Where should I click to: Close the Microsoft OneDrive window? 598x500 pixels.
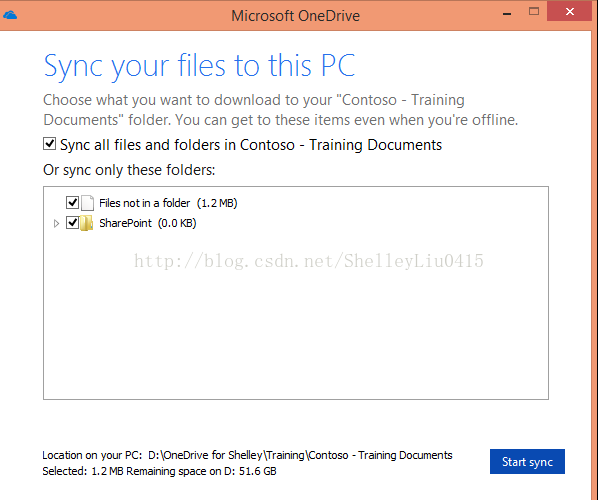pyautogui.click(x=570, y=11)
